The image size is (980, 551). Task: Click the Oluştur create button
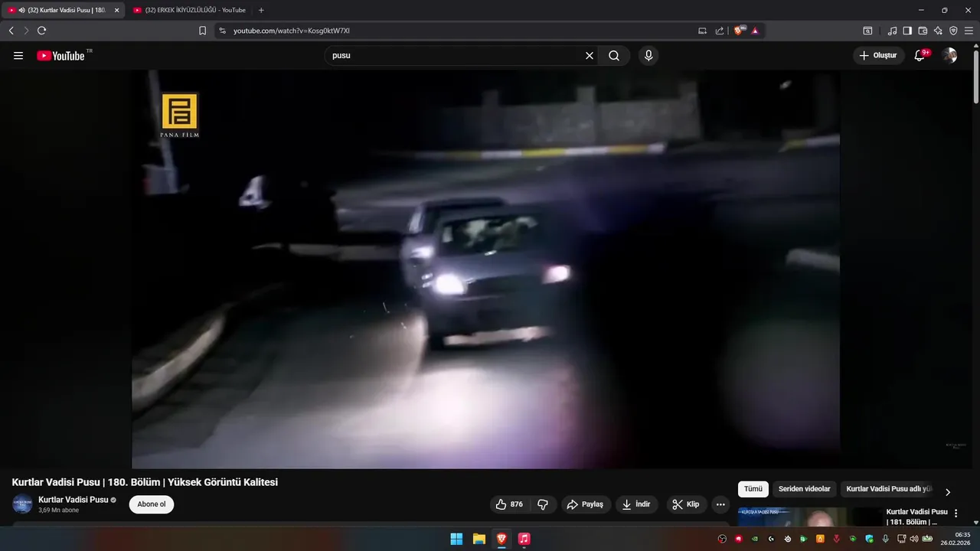[x=878, y=56]
